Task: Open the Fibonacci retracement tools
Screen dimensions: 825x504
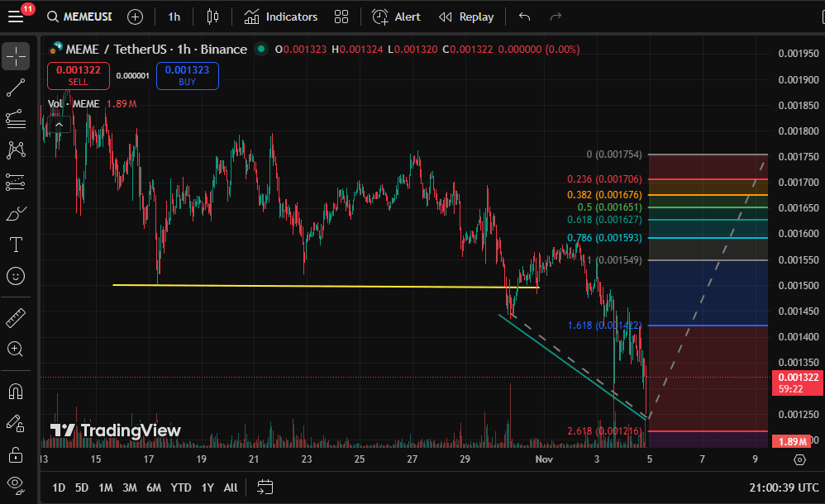Action: [x=16, y=119]
